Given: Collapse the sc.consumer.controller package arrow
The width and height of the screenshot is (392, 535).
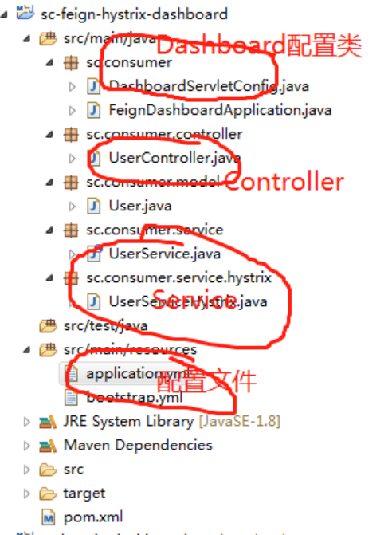Looking at the screenshot, I should click(x=49, y=135).
